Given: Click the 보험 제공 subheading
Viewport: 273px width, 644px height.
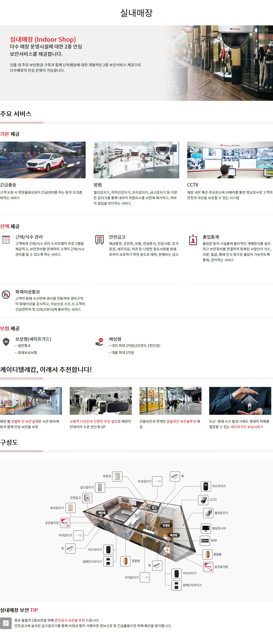Looking at the screenshot, I should (x=10, y=329).
